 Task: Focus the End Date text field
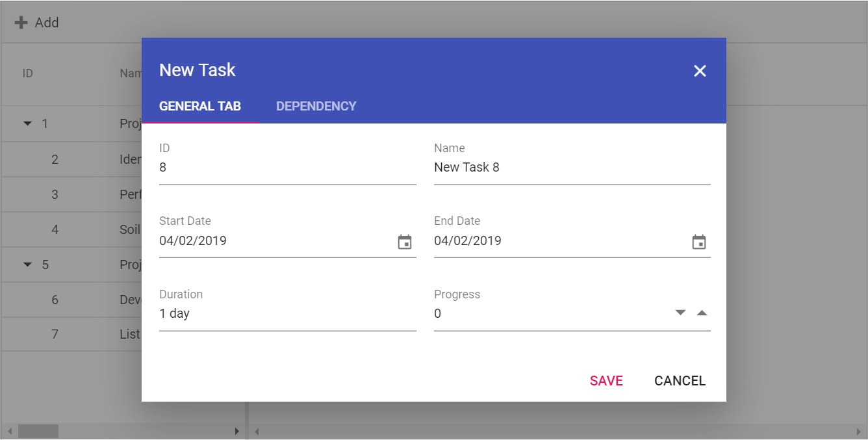point(561,241)
